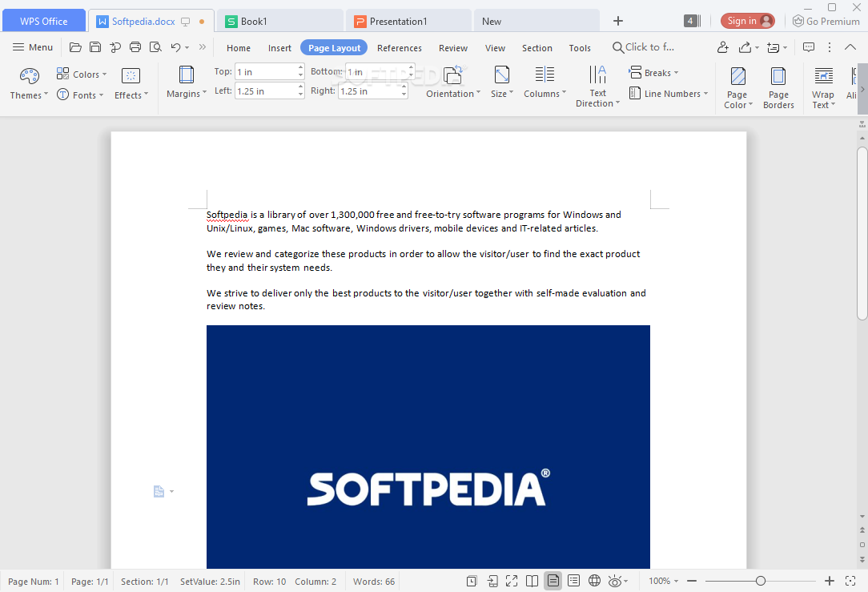Click the comments speech bubble icon
This screenshot has width=868, height=592.
[808, 47]
